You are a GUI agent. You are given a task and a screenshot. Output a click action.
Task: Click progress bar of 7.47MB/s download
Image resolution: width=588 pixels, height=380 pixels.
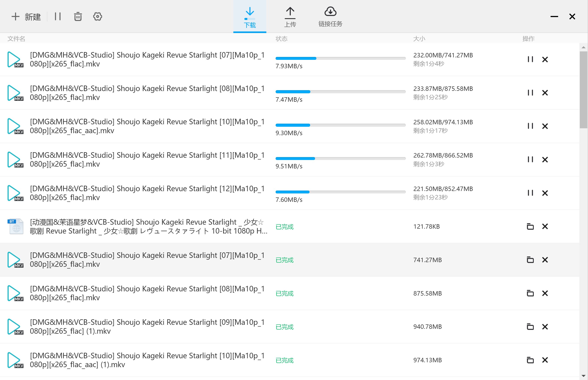340,92
